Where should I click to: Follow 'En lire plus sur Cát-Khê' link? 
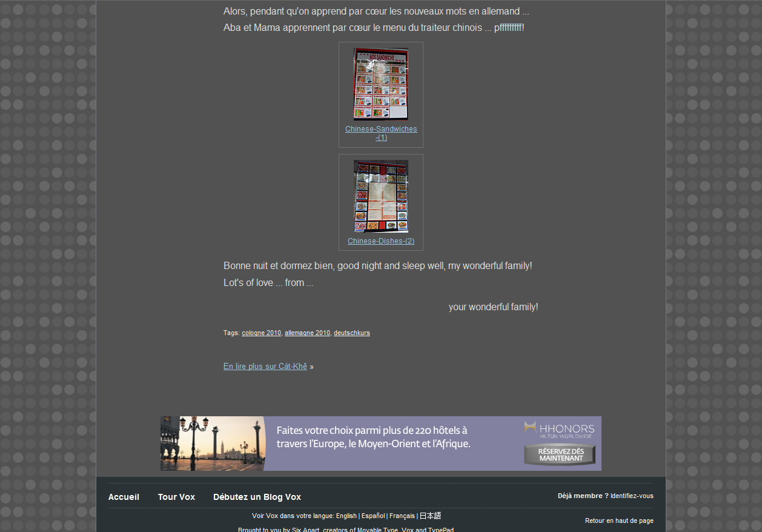point(265,367)
